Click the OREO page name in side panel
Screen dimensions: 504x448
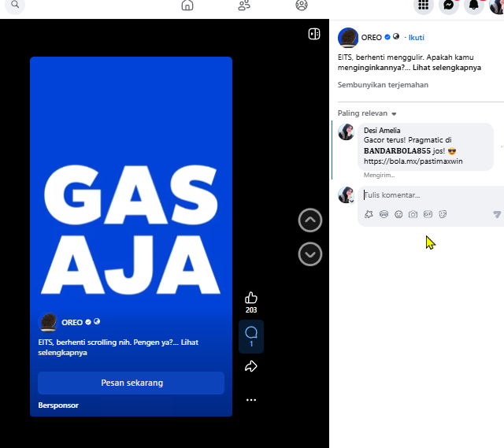371,38
